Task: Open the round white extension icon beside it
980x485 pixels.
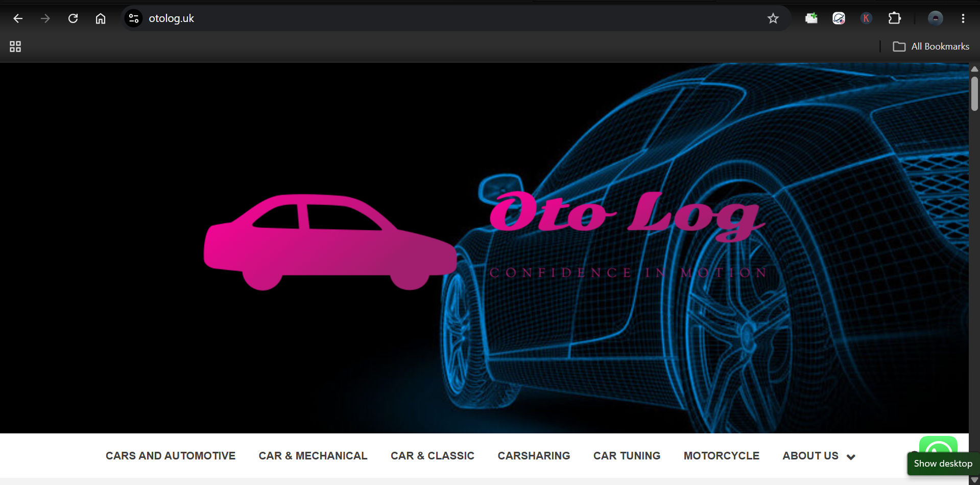Action: (x=839, y=18)
